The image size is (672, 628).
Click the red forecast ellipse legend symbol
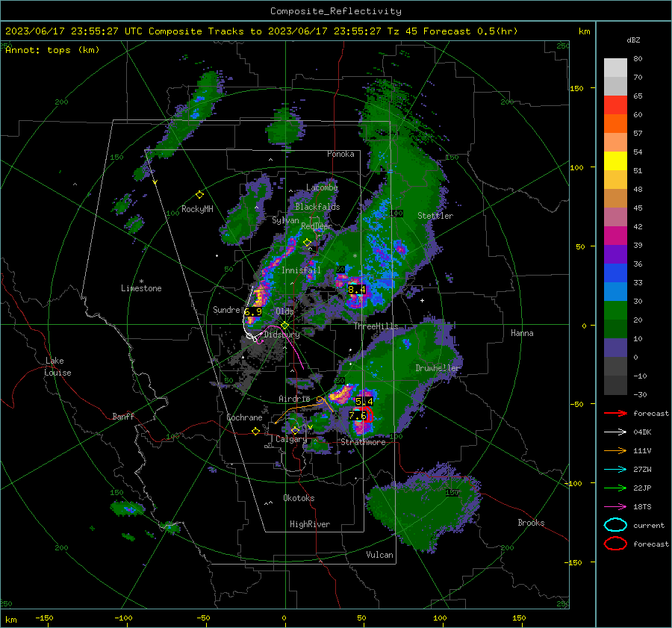[x=615, y=544]
